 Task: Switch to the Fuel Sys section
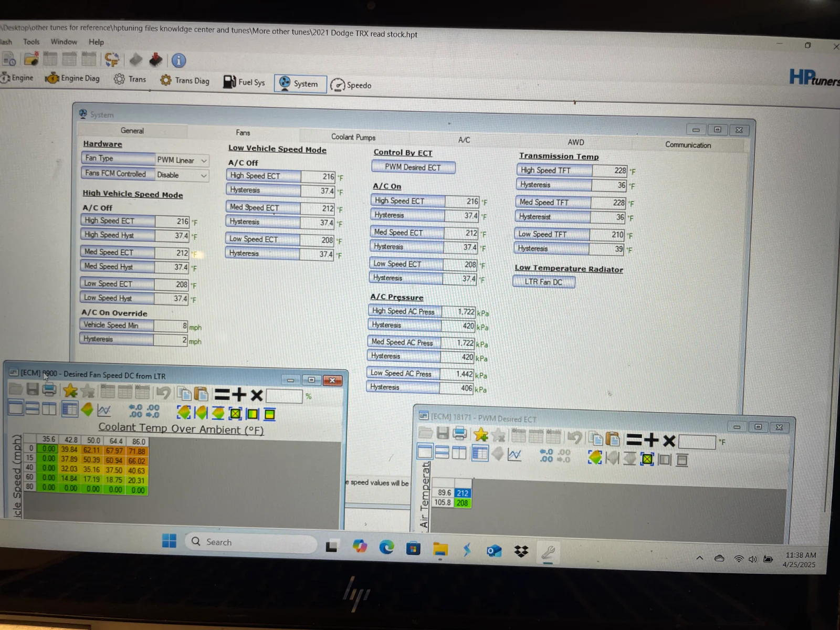244,82
